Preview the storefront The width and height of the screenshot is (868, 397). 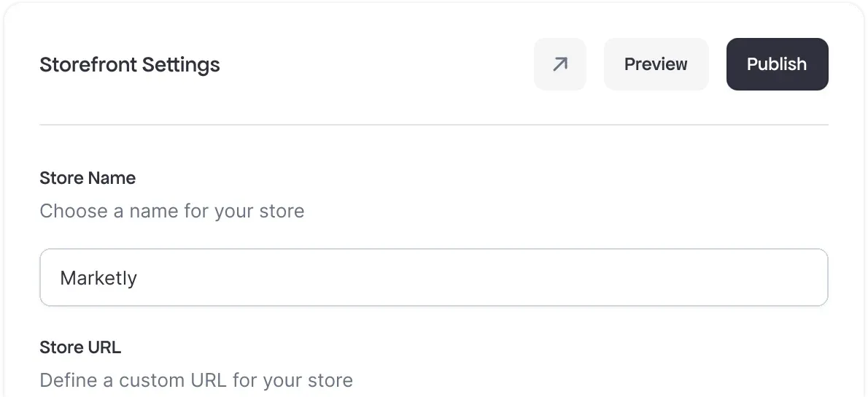click(656, 64)
